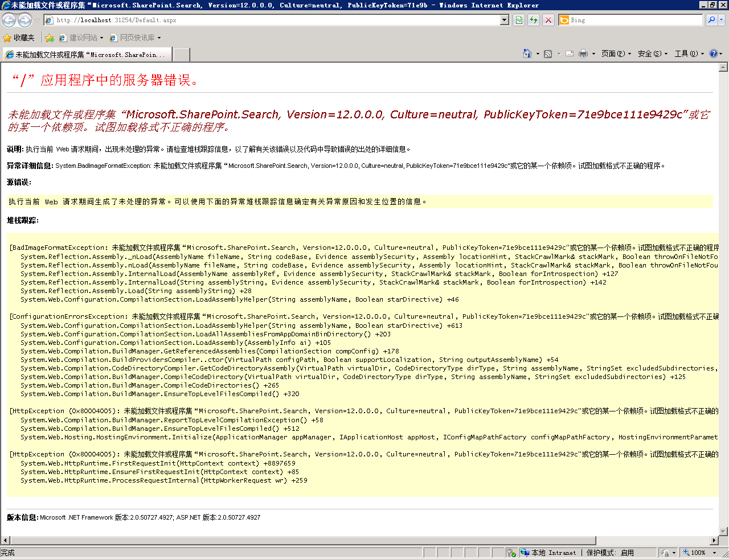
Task: Click the Compatibility View icon
Action: (519, 20)
